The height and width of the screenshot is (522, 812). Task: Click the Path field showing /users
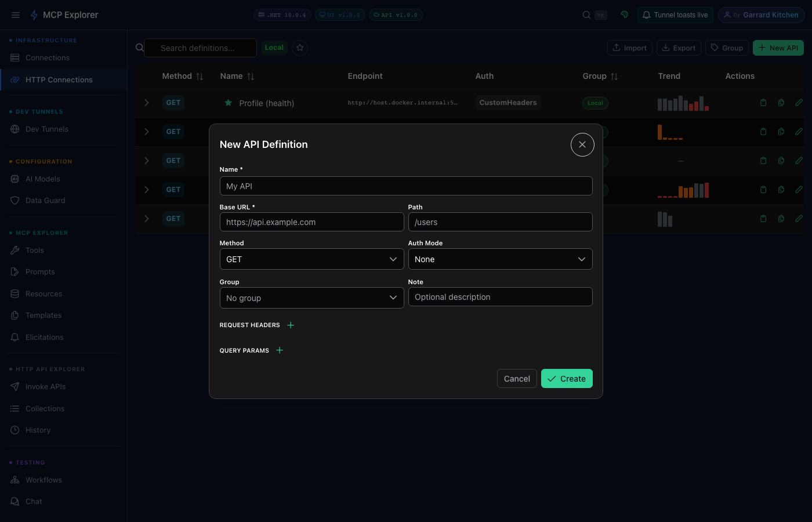500,222
